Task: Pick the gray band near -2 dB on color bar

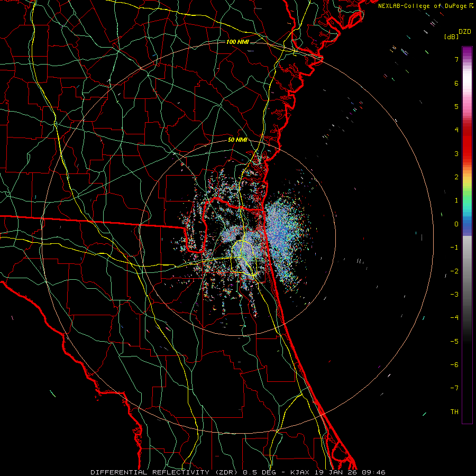Action: coord(467,271)
